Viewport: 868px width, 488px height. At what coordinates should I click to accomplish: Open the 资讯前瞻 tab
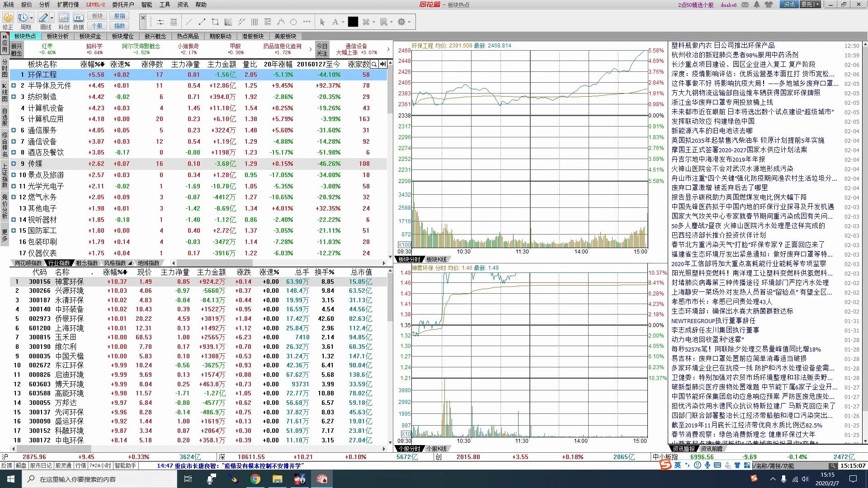pyautogui.click(x=712, y=449)
